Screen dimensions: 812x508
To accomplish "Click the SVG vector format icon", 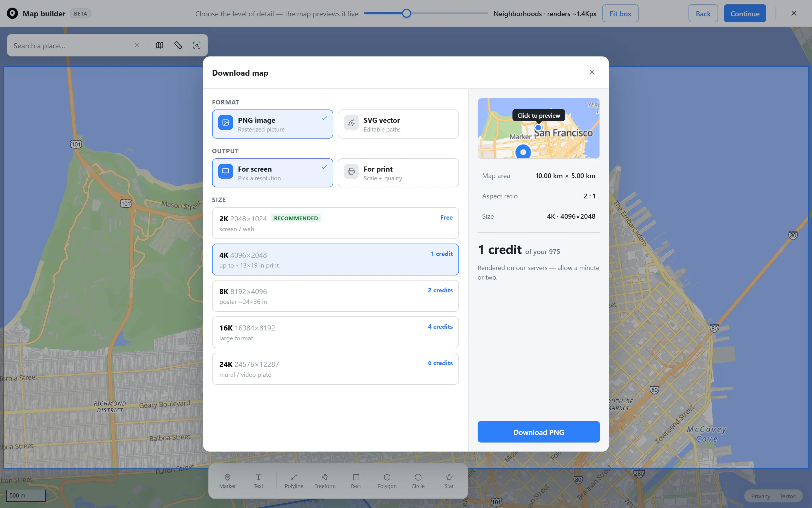I will pos(351,123).
